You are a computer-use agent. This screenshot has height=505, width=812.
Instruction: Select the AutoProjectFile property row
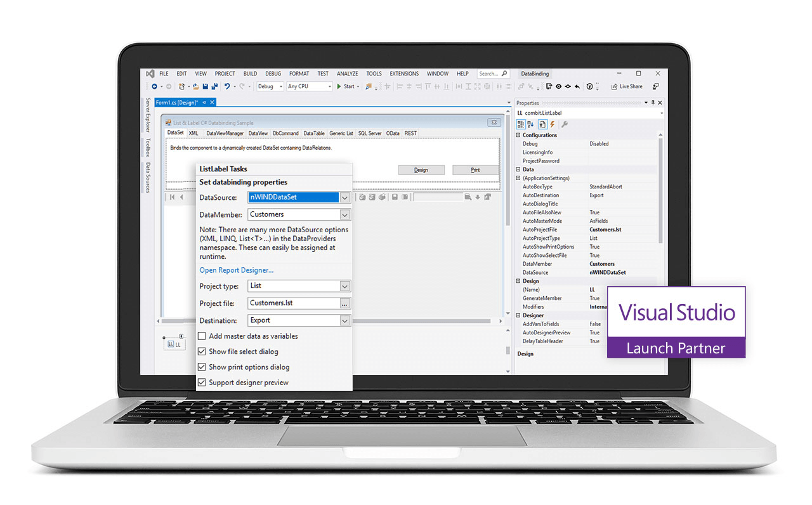point(587,230)
